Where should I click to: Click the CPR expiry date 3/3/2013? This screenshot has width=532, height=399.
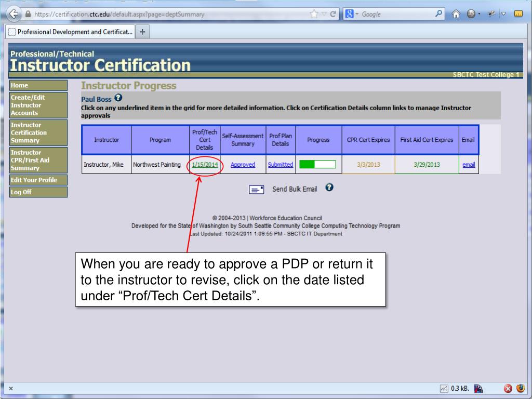tap(368, 165)
